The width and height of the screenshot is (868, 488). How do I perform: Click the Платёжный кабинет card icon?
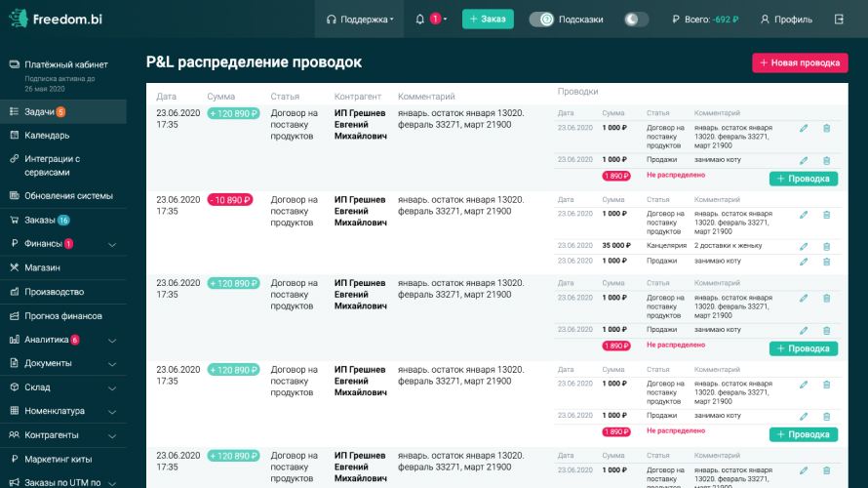pyautogui.click(x=15, y=64)
